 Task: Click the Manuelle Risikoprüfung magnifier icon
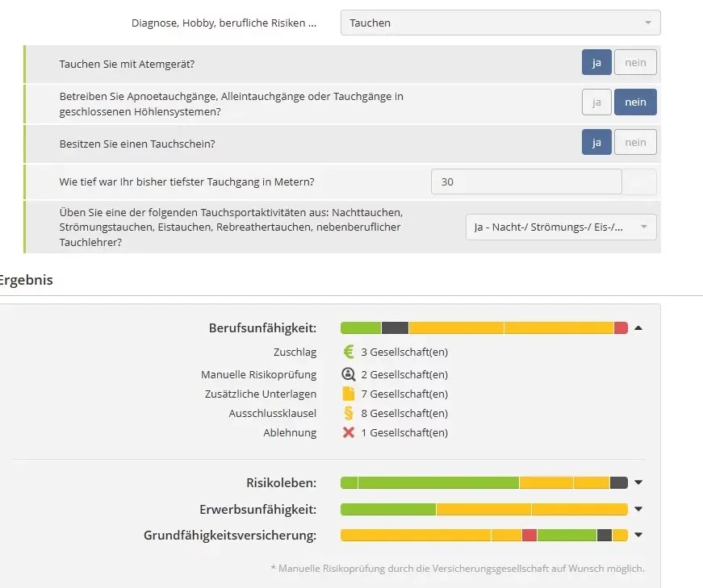click(x=349, y=374)
